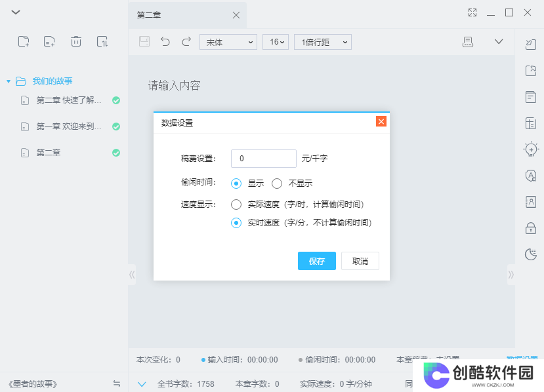Click the top icon in the right sidebar
Viewport: 544px width, 392px height.
tap(531, 45)
